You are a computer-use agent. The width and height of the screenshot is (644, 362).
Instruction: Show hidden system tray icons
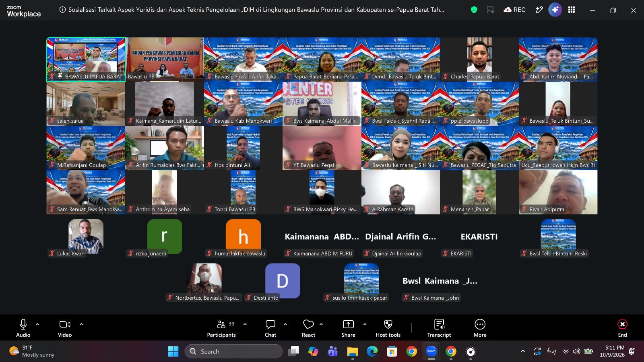[523, 352]
